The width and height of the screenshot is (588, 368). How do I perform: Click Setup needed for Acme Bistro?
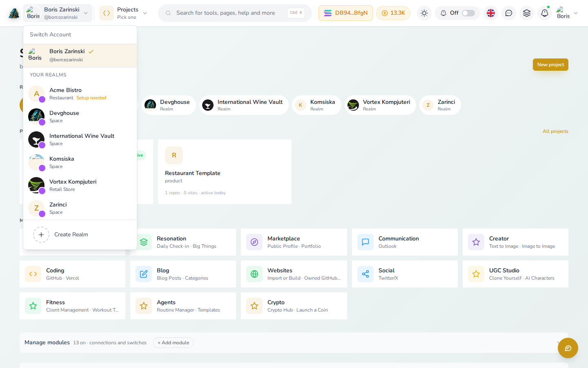point(91,98)
